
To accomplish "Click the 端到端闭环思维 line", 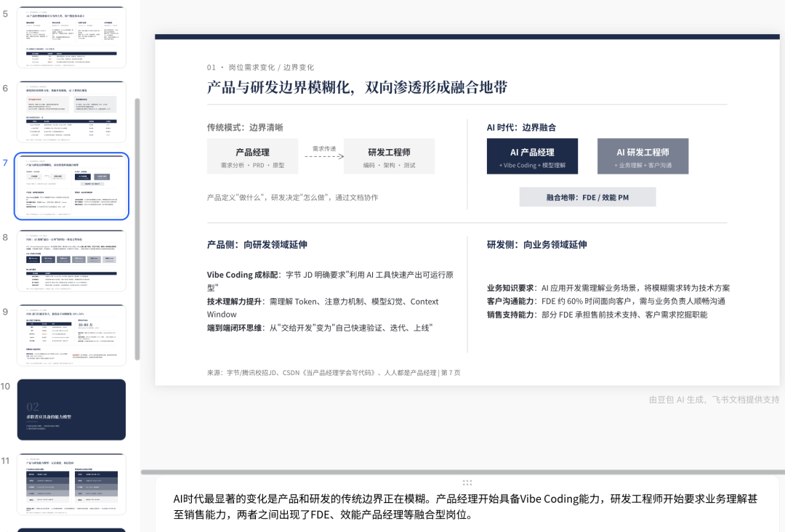I will pyautogui.click(x=319, y=328).
